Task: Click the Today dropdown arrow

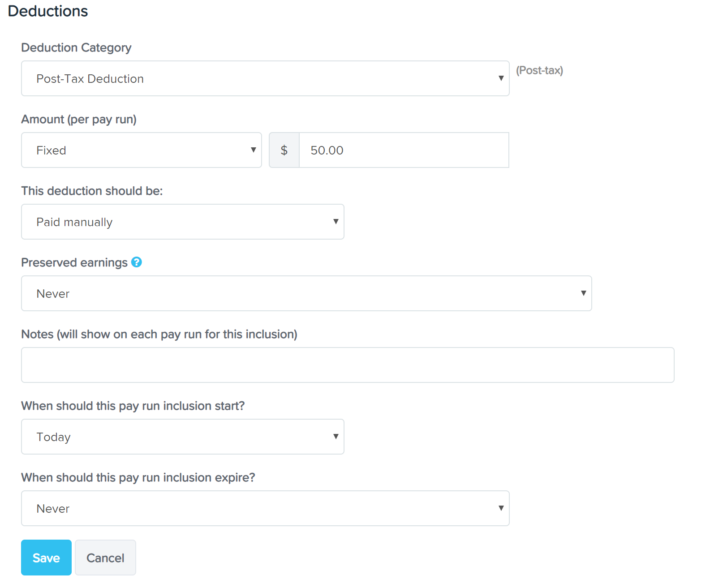Action: (336, 437)
